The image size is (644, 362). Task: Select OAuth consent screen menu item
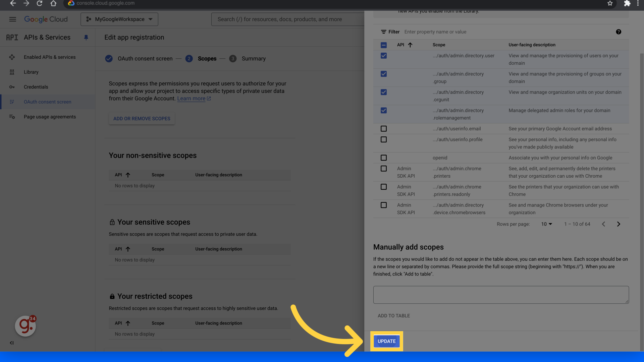[47, 102]
